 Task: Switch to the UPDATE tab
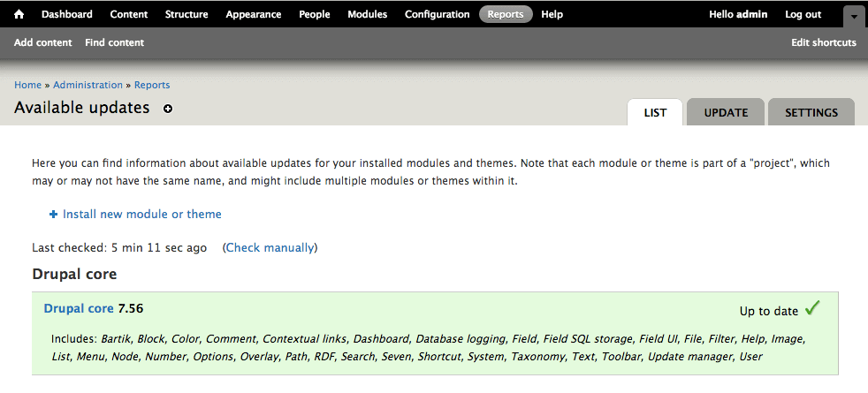click(x=726, y=112)
